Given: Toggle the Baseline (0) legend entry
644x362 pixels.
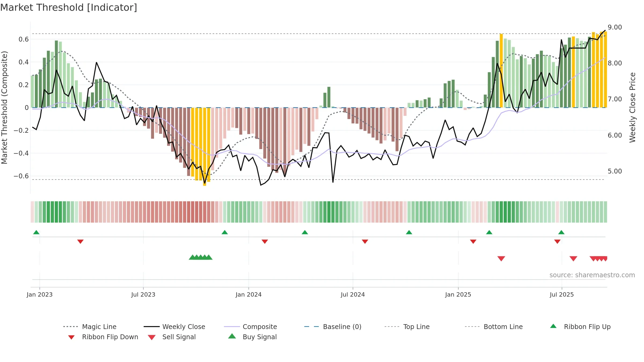Looking at the screenshot, I should click(x=333, y=327).
